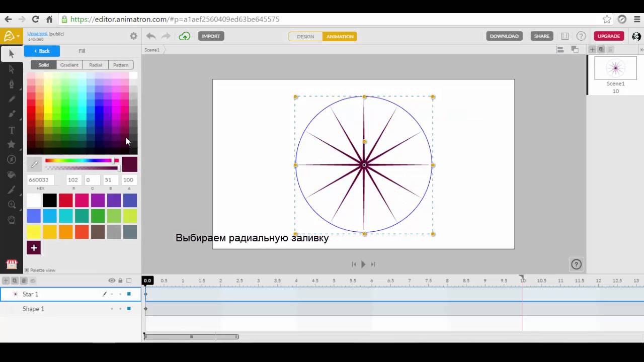Toggle visibility of Star 1 layer
Image resolution: width=644 pixels, height=362 pixels.
point(112,294)
